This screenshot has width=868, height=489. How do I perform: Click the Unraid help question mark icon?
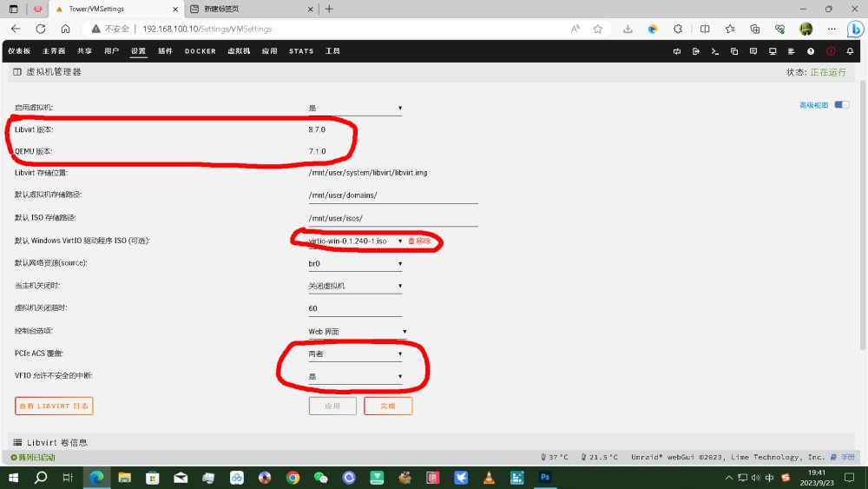(811, 51)
